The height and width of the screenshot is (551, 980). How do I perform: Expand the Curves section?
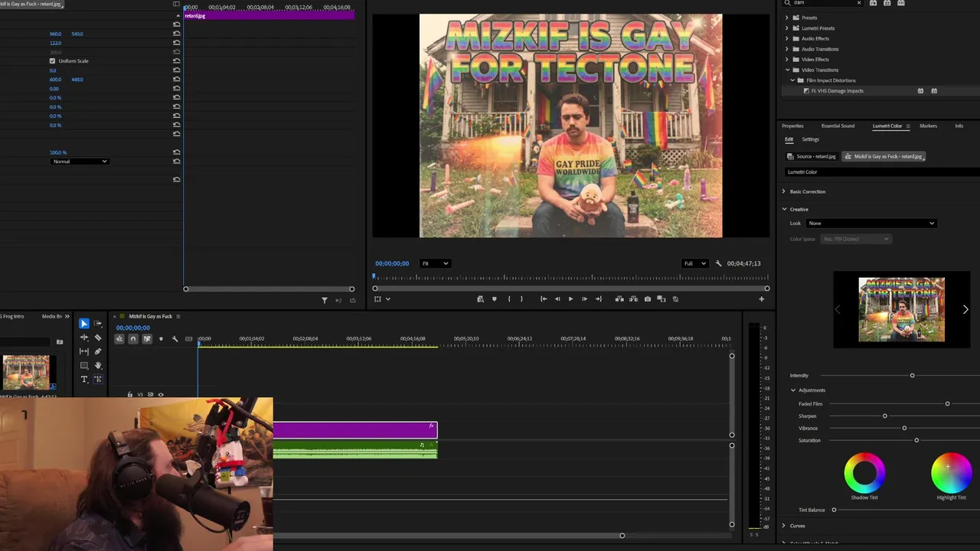tap(784, 526)
